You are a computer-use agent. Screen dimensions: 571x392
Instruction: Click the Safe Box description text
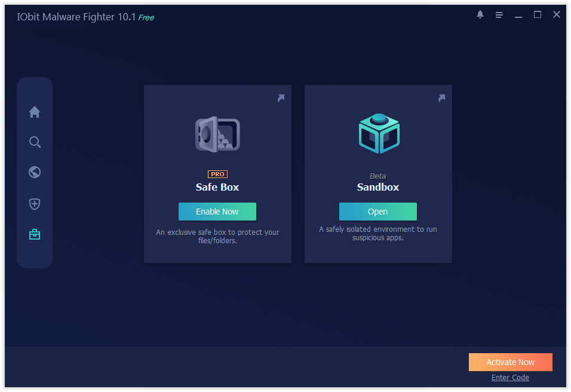[x=217, y=236]
